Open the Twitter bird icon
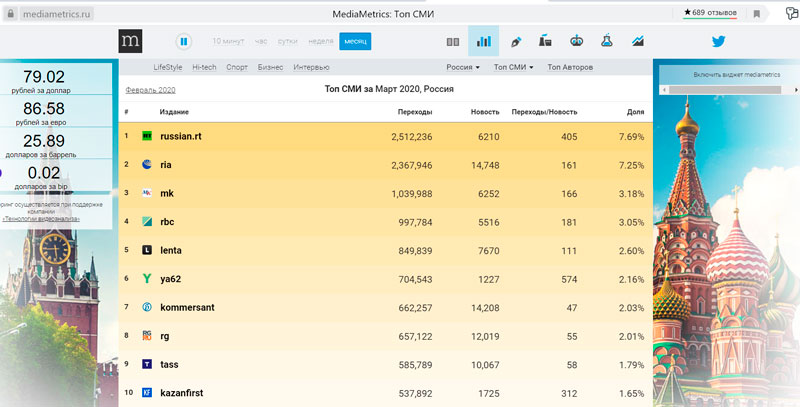 coord(718,42)
